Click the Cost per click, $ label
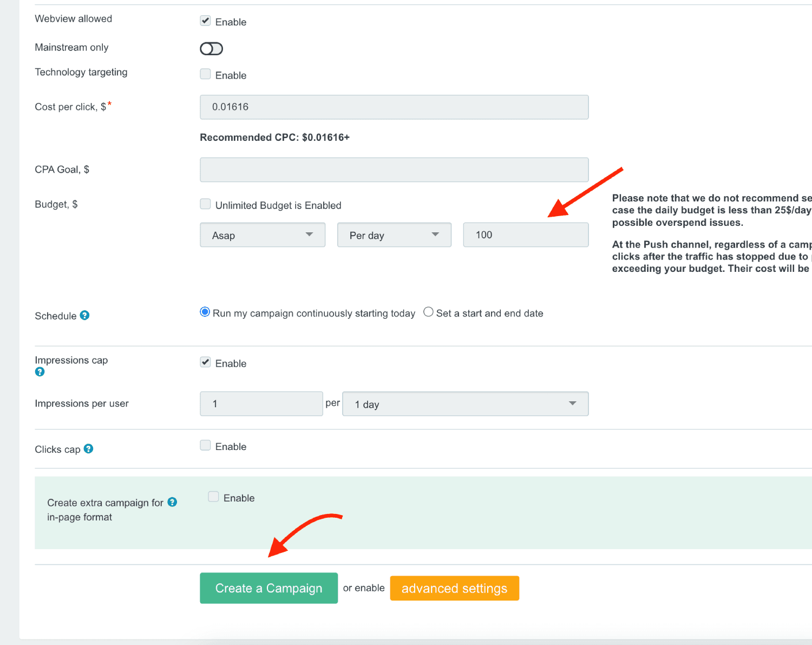This screenshot has height=645, width=812. [70, 107]
